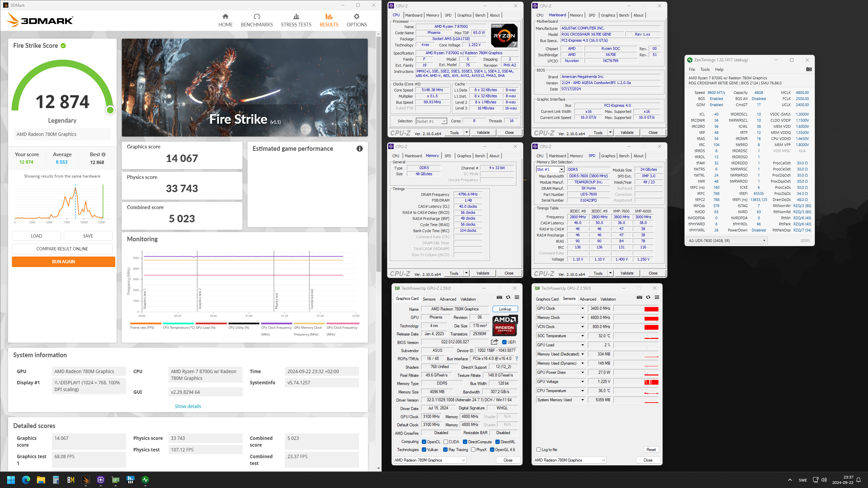Open the Tools menu in ZenTimings
868x488 pixels.
705,69
